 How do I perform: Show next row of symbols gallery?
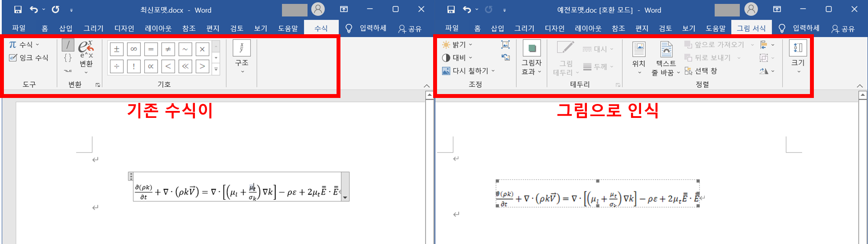[x=216, y=58]
